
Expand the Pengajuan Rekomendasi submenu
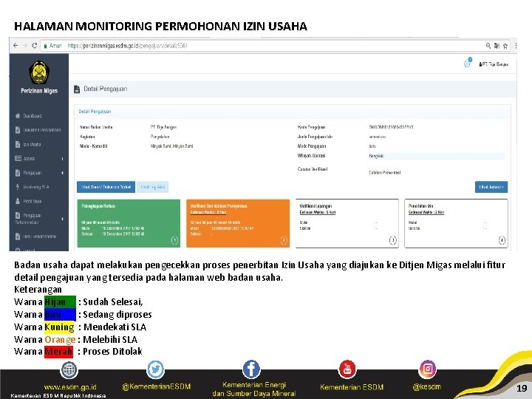point(62,219)
